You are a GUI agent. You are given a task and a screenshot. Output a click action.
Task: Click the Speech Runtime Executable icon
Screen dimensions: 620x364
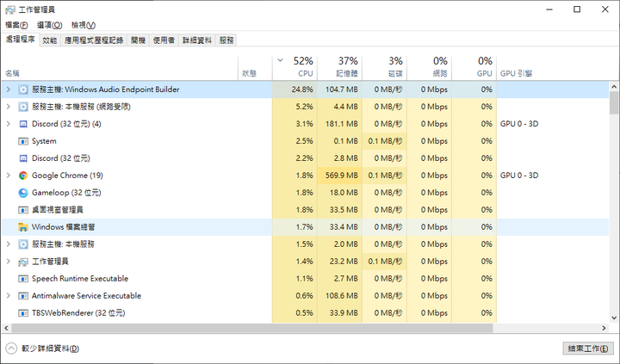pyautogui.click(x=23, y=279)
